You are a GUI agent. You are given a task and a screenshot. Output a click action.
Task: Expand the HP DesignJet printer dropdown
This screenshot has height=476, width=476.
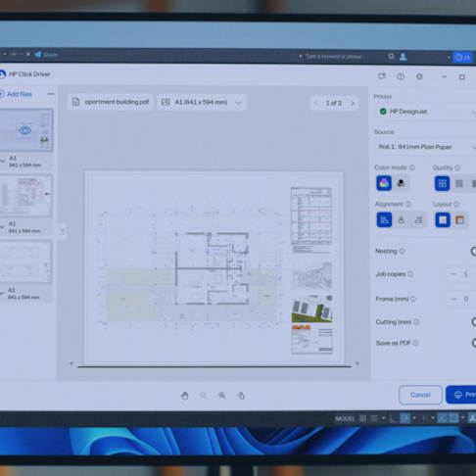coord(425,112)
